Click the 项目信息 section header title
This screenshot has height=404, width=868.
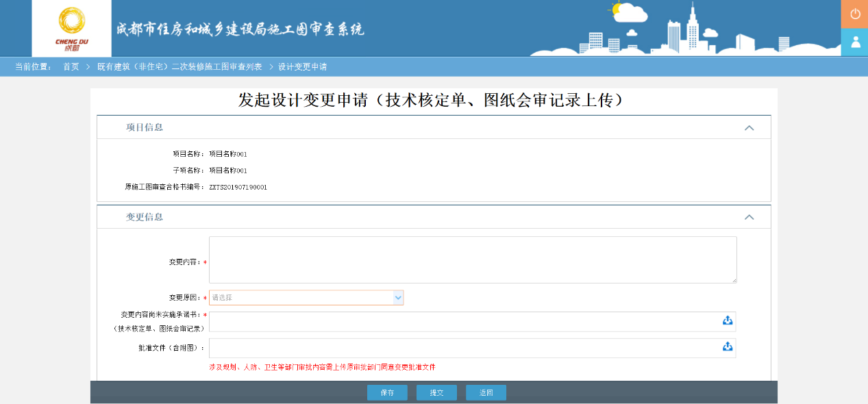145,127
